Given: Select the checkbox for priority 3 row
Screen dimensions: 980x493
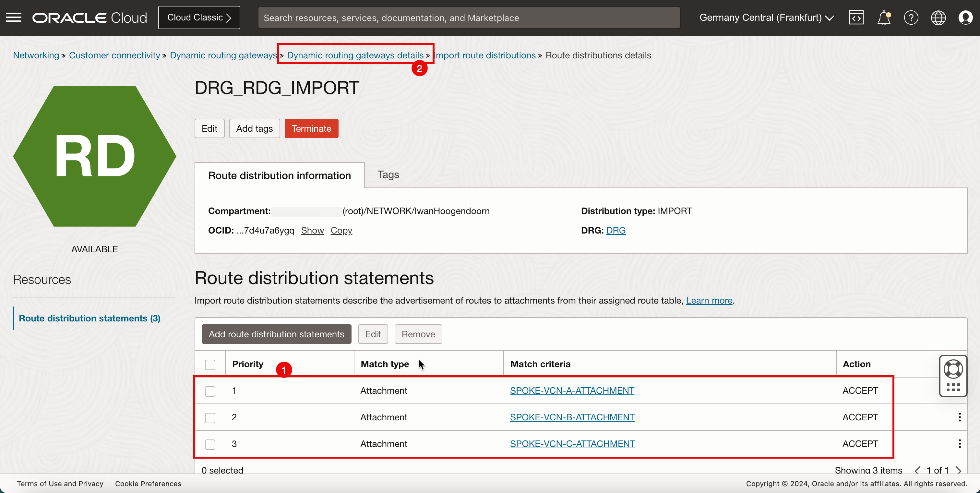Looking at the screenshot, I should pos(210,444).
